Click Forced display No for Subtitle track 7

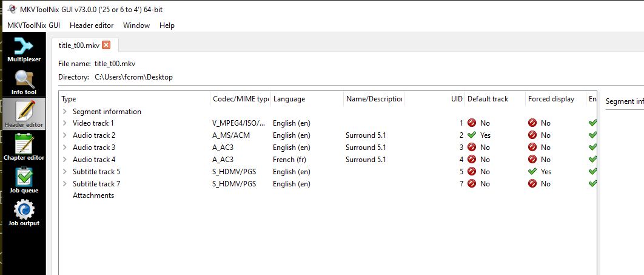[539, 184]
